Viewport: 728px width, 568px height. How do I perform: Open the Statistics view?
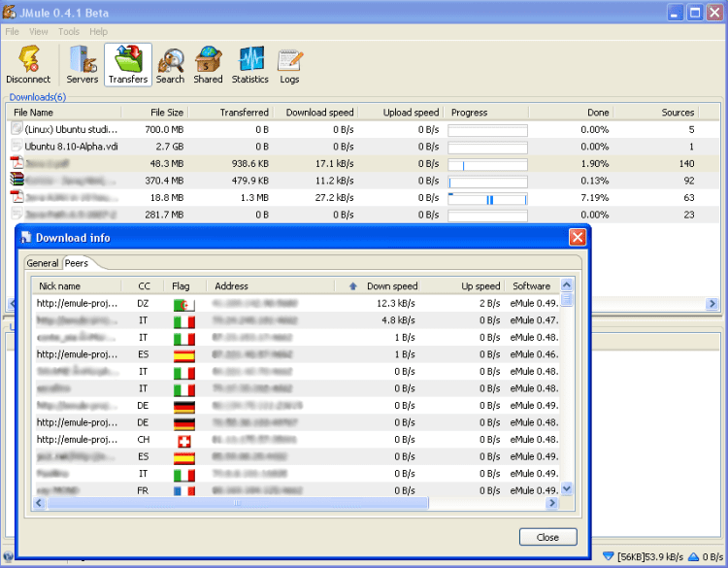250,64
